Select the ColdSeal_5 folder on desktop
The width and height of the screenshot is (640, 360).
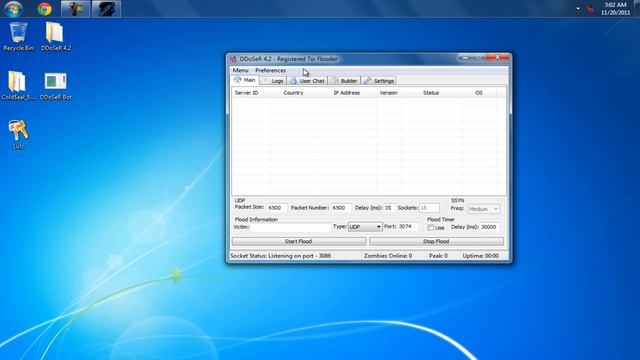pos(18,85)
